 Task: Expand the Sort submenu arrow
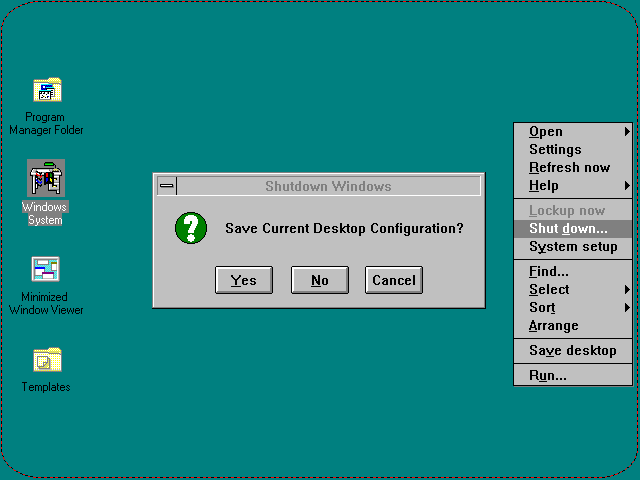pyautogui.click(x=627, y=307)
